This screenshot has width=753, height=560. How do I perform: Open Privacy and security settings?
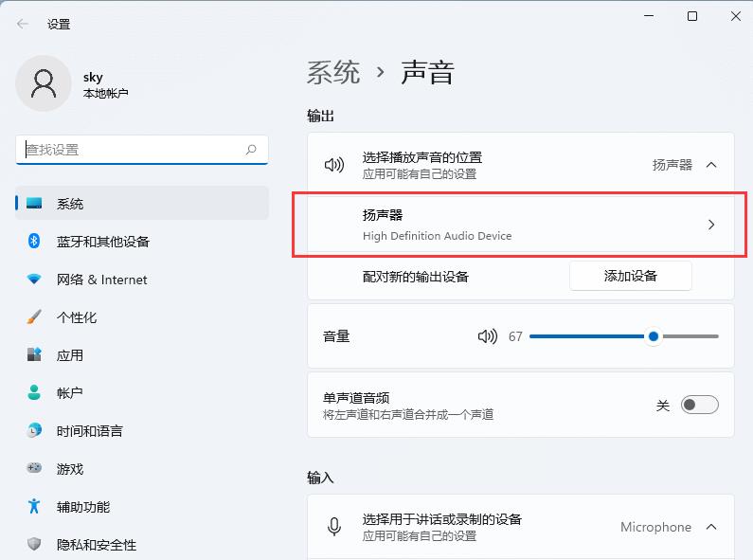[x=96, y=545]
